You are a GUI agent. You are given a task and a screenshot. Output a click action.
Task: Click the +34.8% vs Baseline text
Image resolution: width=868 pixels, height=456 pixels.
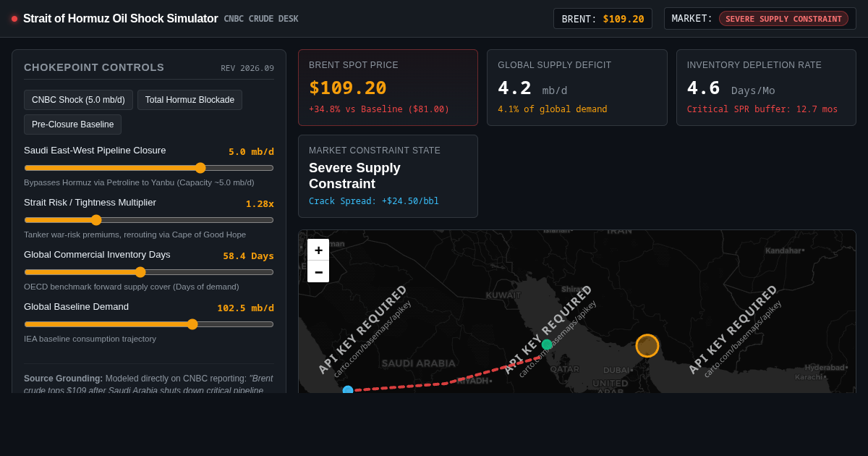click(379, 109)
